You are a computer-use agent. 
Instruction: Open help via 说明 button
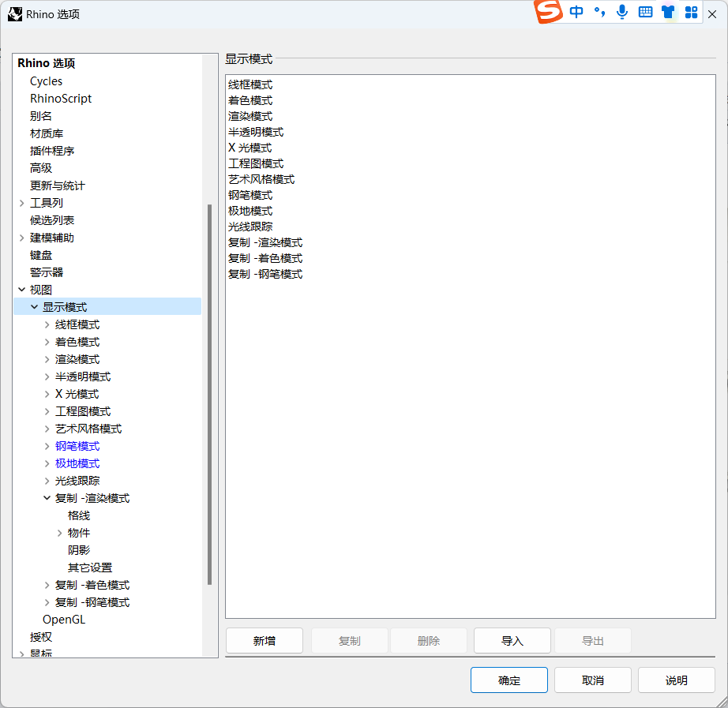676,680
